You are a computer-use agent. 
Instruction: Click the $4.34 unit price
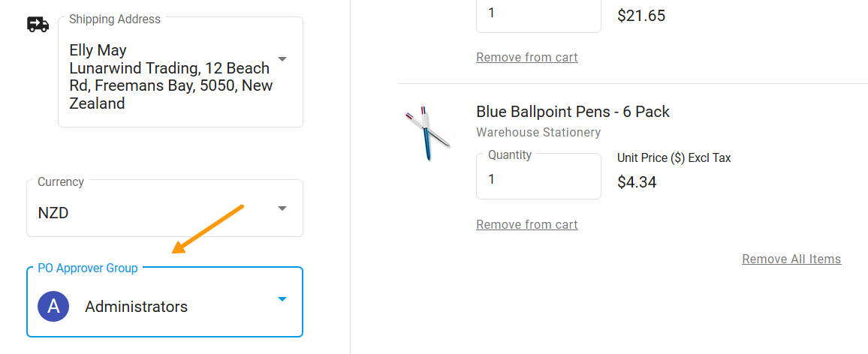pos(637,181)
